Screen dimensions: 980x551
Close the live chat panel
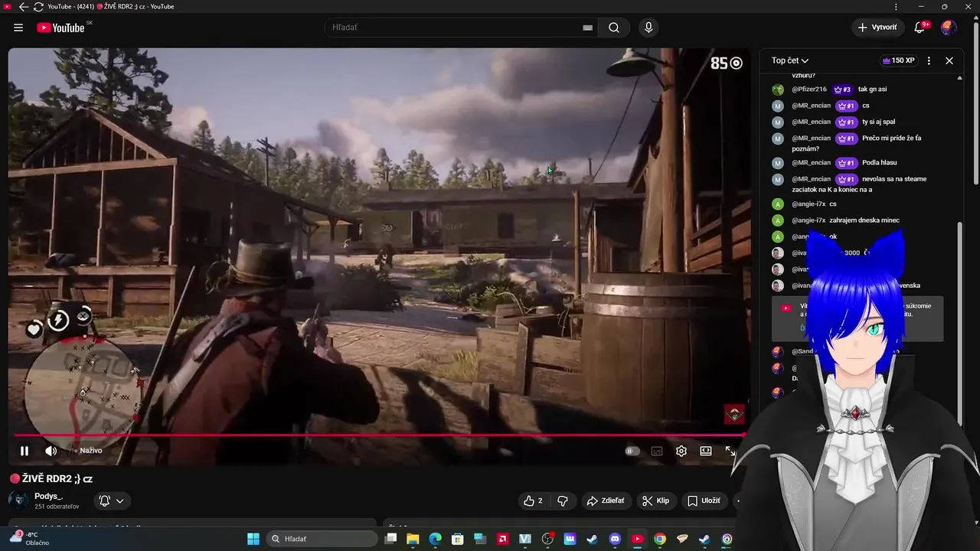pos(949,60)
